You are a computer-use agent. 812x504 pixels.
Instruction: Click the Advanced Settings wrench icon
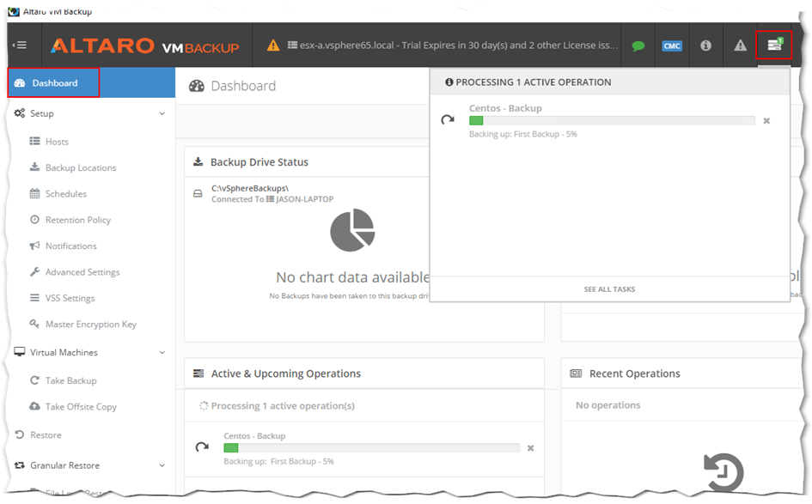tap(34, 271)
